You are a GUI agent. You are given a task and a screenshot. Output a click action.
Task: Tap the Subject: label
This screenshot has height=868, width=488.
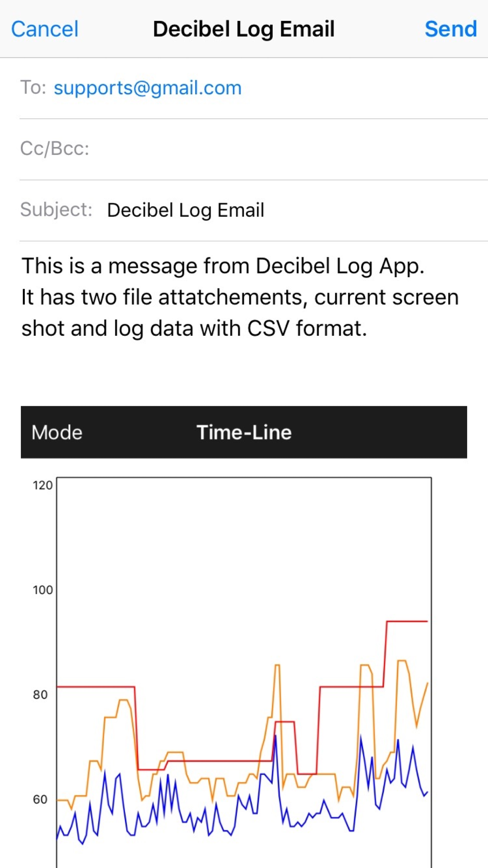(x=56, y=210)
